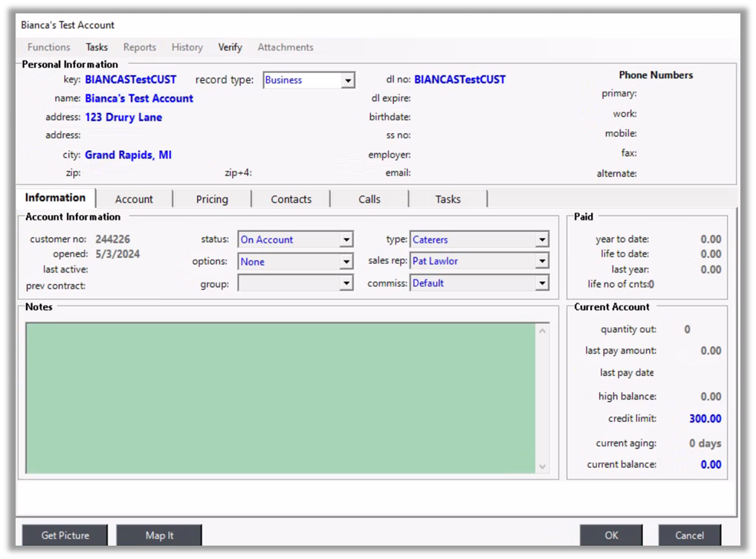Switch to the Account tab
Screen dimensions: 756x559
tap(134, 199)
